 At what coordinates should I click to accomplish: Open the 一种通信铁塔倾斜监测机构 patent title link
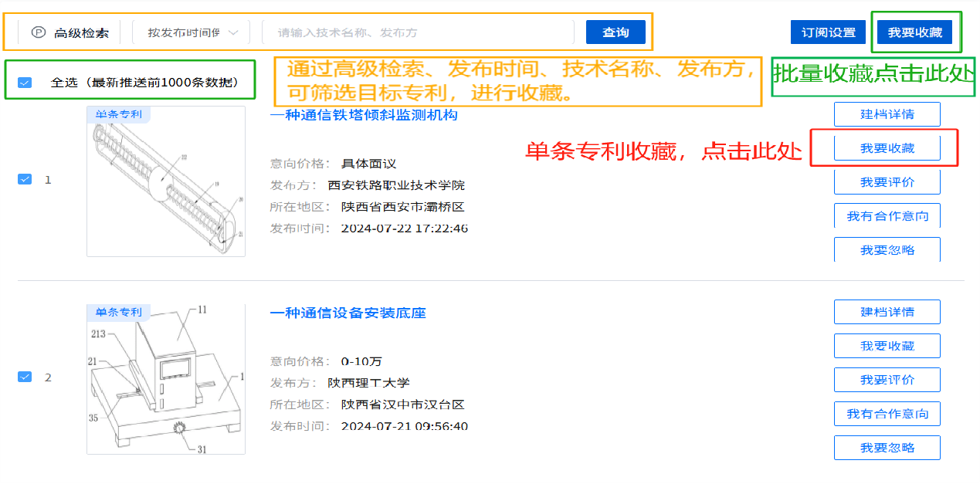[x=364, y=115]
